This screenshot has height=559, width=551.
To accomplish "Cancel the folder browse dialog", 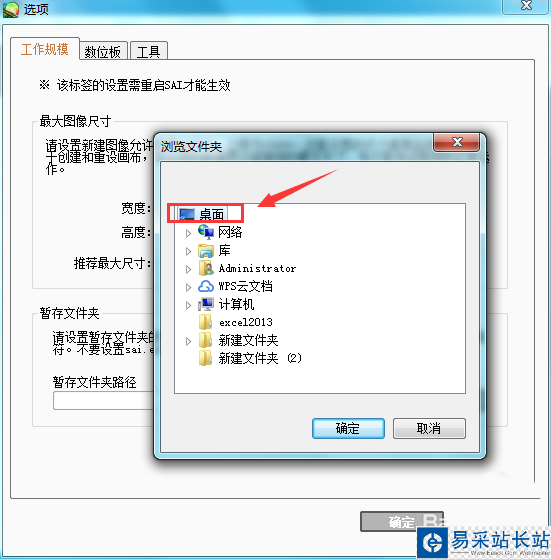I will [x=429, y=428].
